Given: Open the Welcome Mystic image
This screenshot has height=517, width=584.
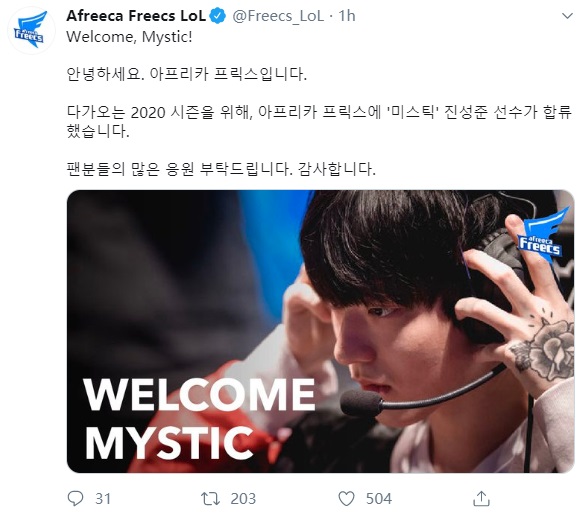Looking at the screenshot, I should [320, 331].
